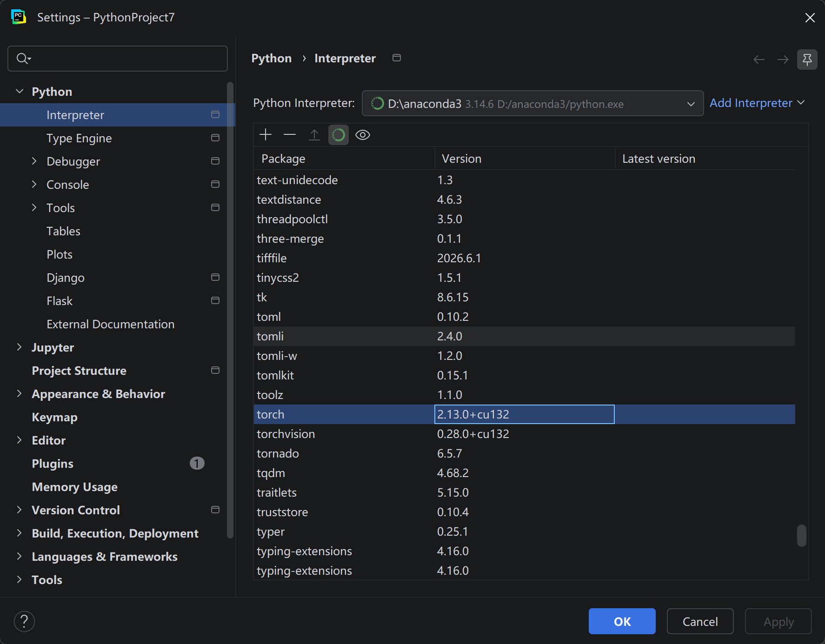The image size is (825, 644).
Task: Select the typer package row
Action: (x=525, y=531)
